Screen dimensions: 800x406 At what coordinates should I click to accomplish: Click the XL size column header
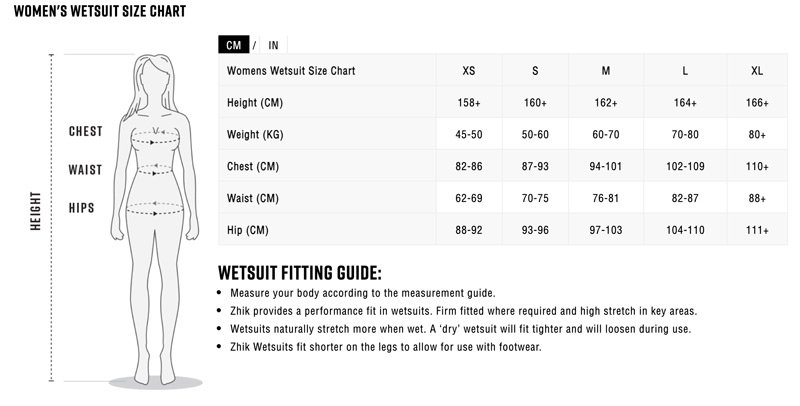click(x=757, y=71)
